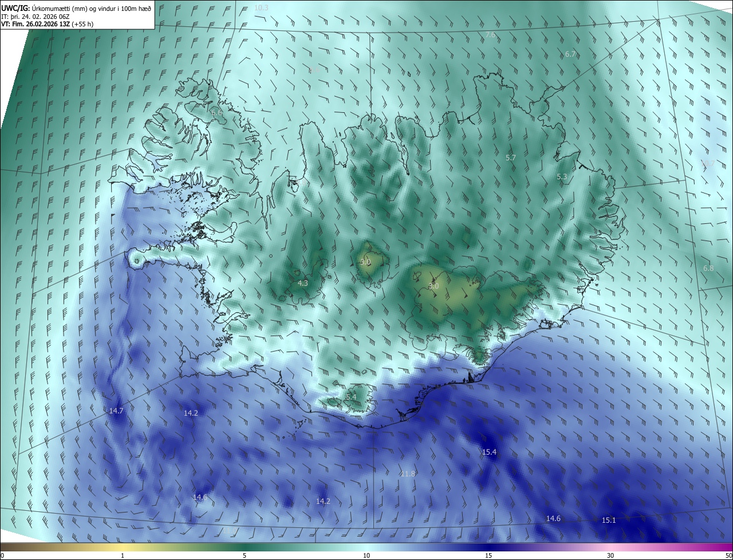Click the 5.3 value label on the map
The height and width of the screenshot is (560, 733).
point(562,177)
